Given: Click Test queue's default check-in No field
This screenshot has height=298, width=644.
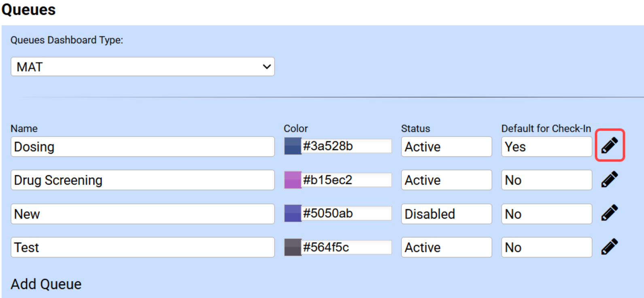Looking at the screenshot, I should pyautogui.click(x=546, y=247).
